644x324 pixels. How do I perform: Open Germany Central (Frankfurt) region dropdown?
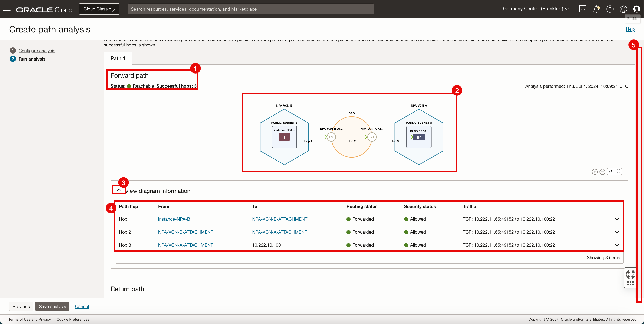pyautogui.click(x=536, y=9)
